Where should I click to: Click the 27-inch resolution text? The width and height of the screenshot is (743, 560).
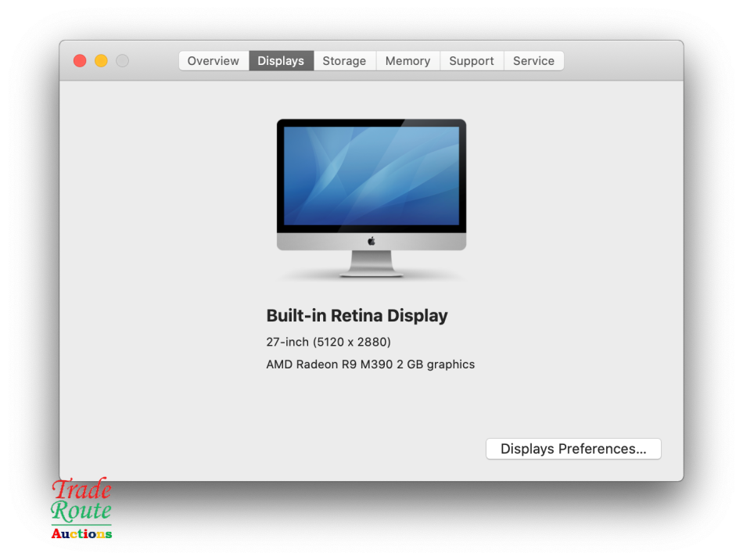[x=328, y=342]
